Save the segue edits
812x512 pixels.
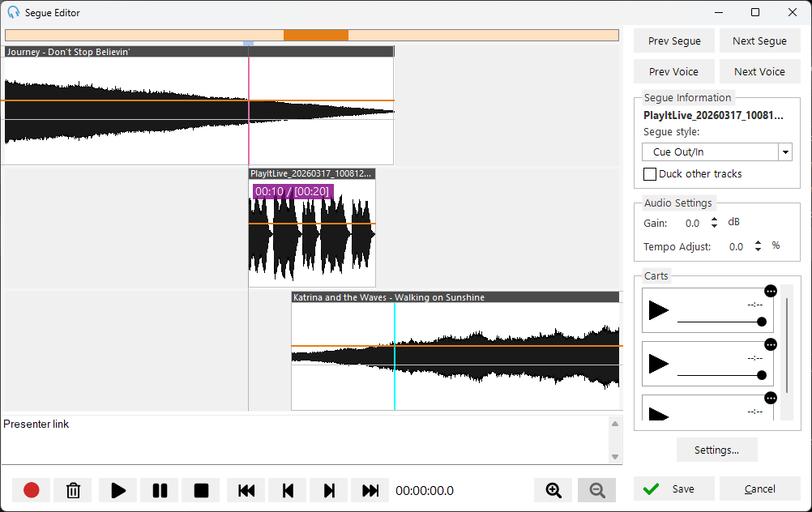tap(674, 489)
